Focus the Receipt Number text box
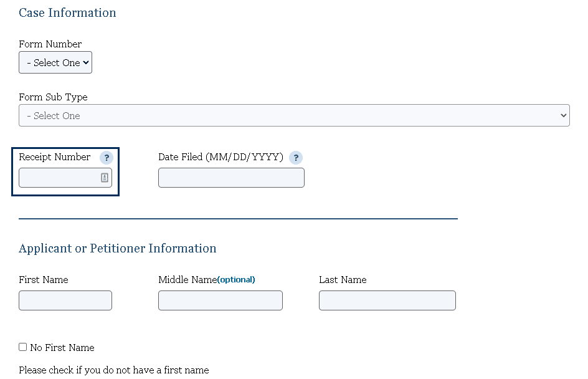The image size is (588, 379). [59, 178]
